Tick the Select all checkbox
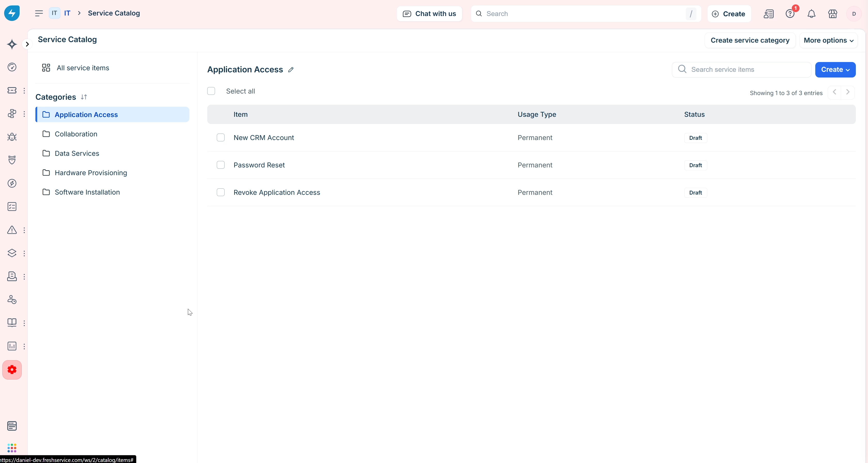The width and height of the screenshot is (868, 463). click(x=211, y=91)
